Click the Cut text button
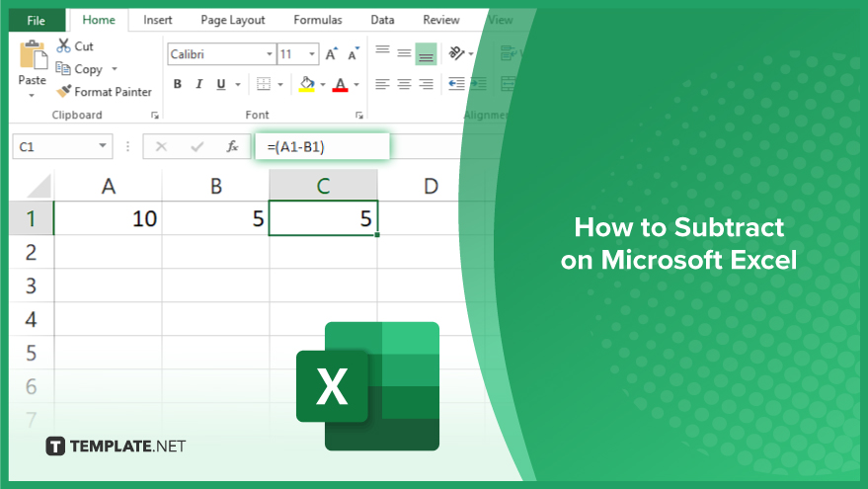Image resolution: width=868 pixels, height=489 pixels. 84,46
